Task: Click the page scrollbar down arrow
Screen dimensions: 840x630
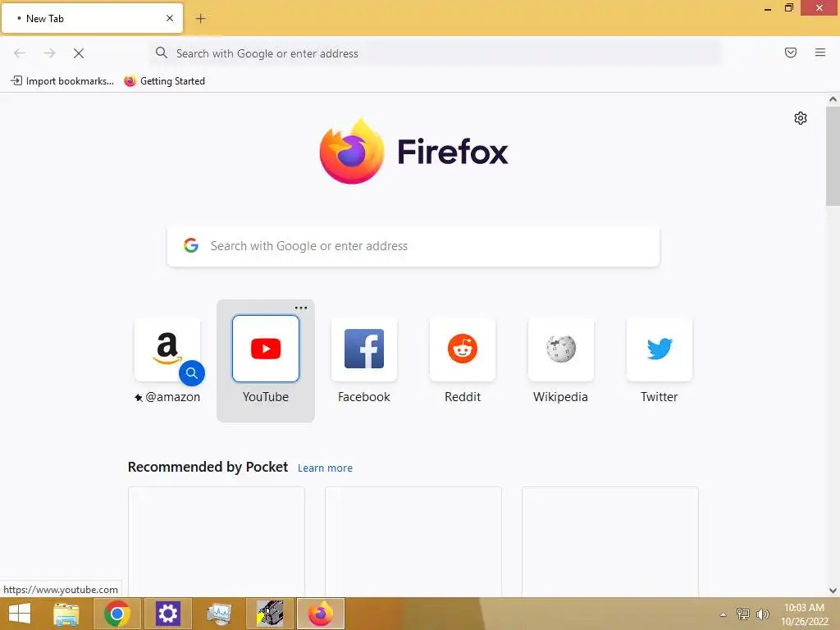Action: click(833, 591)
